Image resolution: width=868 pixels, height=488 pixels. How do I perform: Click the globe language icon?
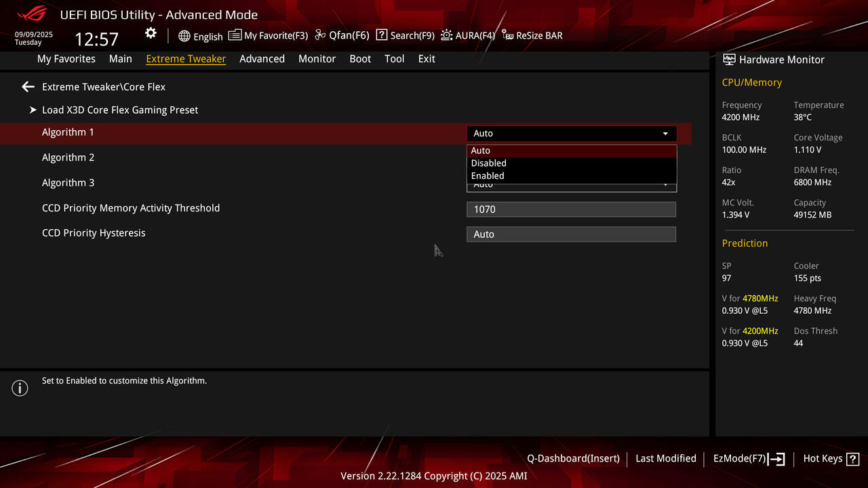pos(184,36)
